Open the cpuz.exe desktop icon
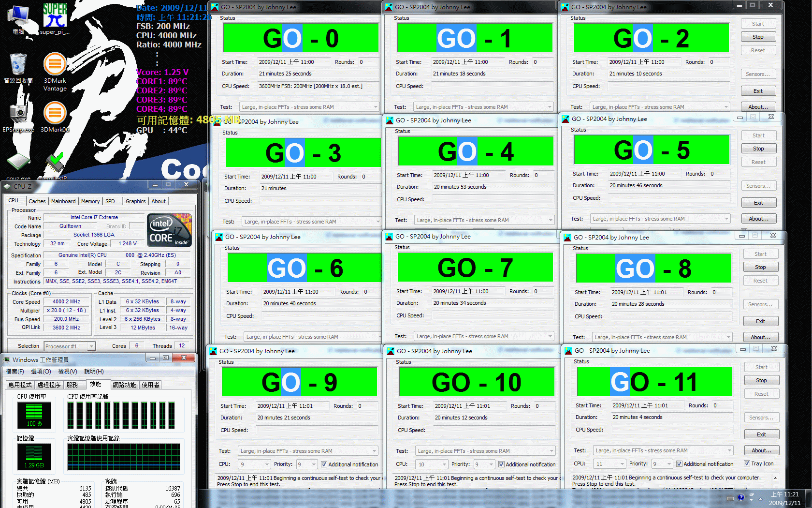Viewport: 812px width, 508px height. point(18,166)
